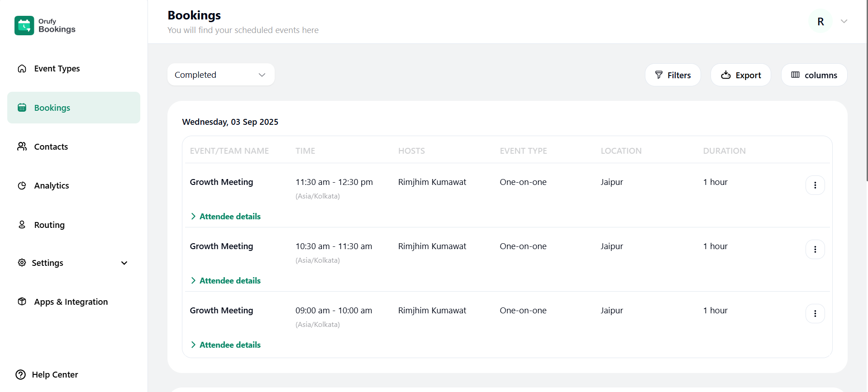Click the Filters button
The height and width of the screenshot is (392, 868).
[x=672, y=75]
